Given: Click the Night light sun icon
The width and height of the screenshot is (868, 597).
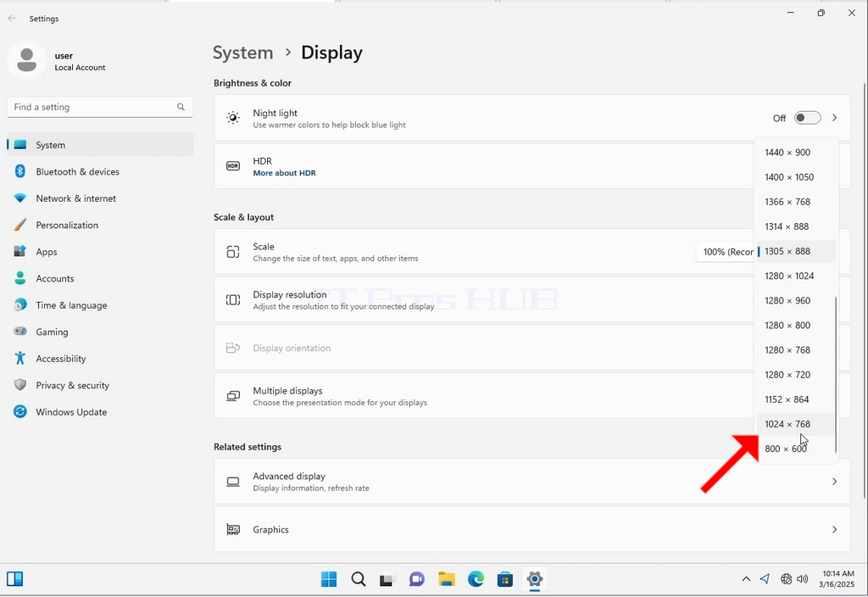Looking at the screenshot, I should click(233, 118).
